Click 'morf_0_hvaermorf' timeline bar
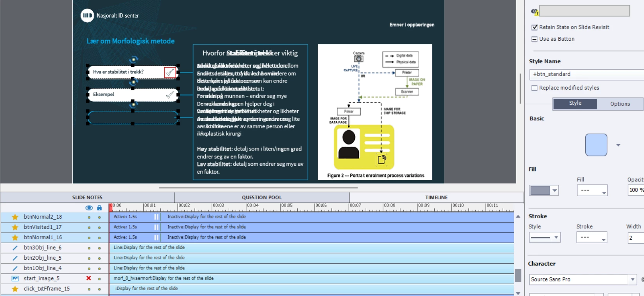Viewport: 644px width, 296px height. click(x=311, y=278)
